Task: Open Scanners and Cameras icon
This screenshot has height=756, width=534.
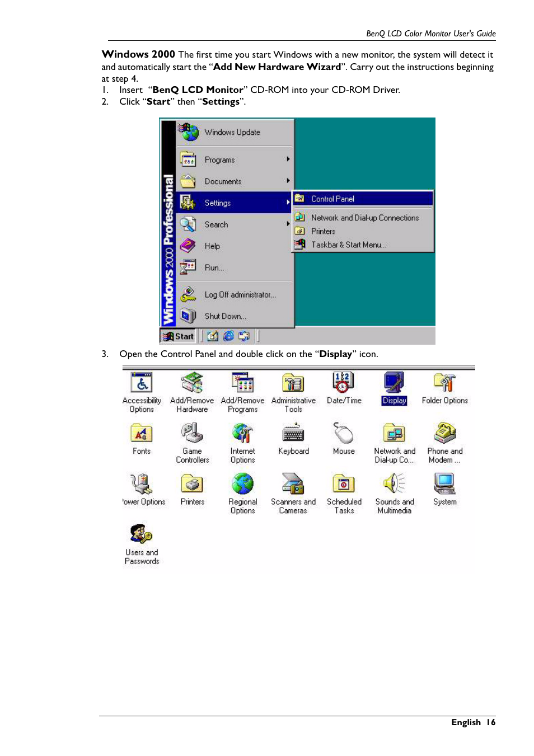Action: pos(293,484)
